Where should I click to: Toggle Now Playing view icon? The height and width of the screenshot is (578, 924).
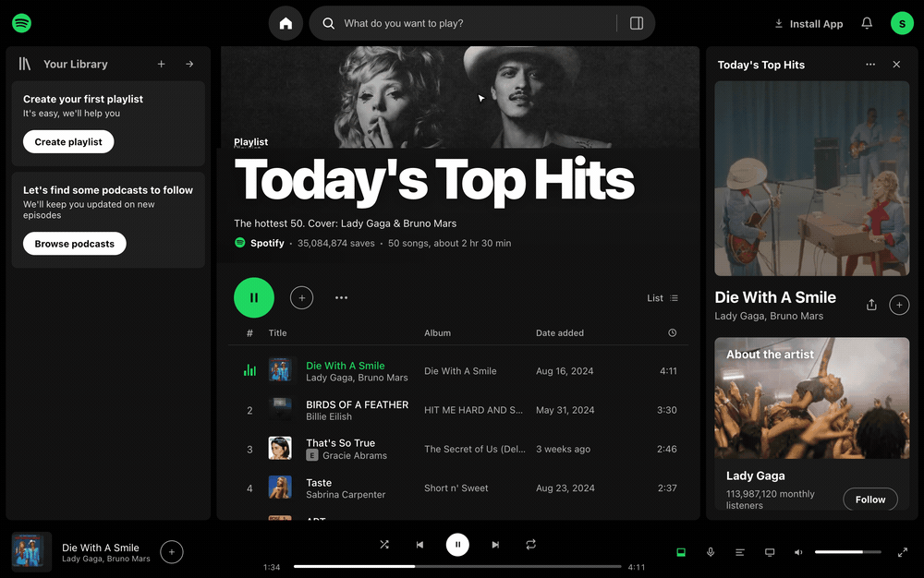tap(681, 552)
